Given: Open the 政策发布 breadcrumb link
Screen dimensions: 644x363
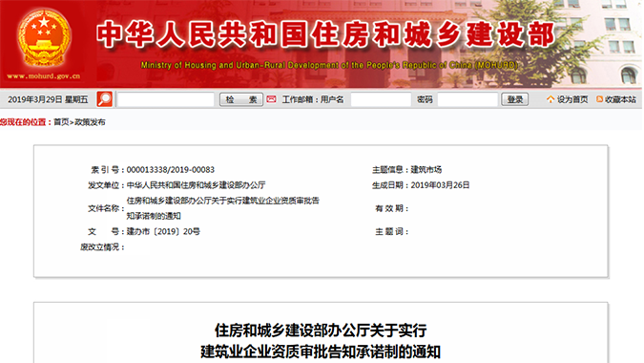Looking at the screenshot, I should pyautogui.click(x=90, y=122).
